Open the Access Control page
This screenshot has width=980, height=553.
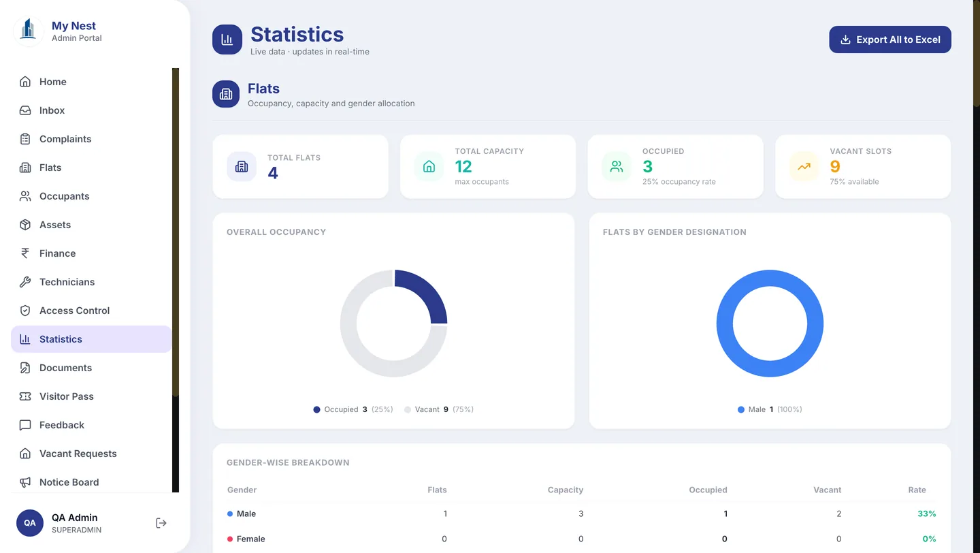coord(91,311)
